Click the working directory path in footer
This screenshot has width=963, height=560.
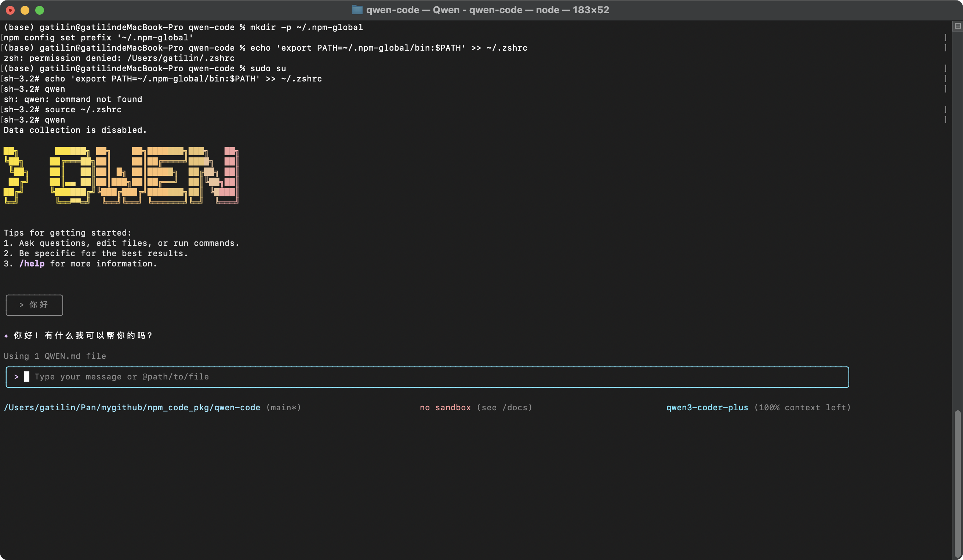pos(132,407)
